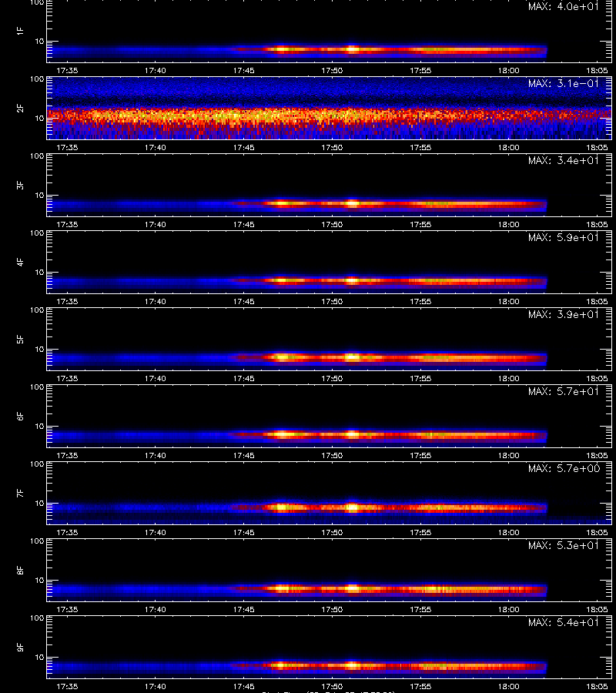Click the MAX: 3.1e-01 label in panel 2F

[x=564, y=83]
